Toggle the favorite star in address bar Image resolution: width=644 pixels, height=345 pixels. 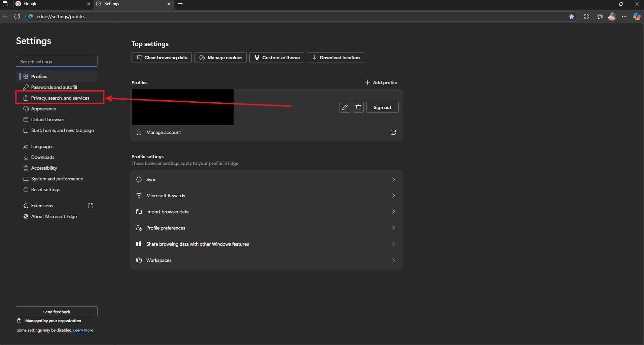(x=572, y=16)
